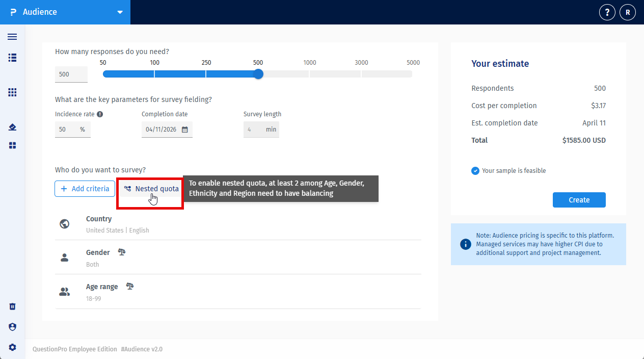Click the person icon beside Gender
The image size is (644, 359).
pos(65,258)
